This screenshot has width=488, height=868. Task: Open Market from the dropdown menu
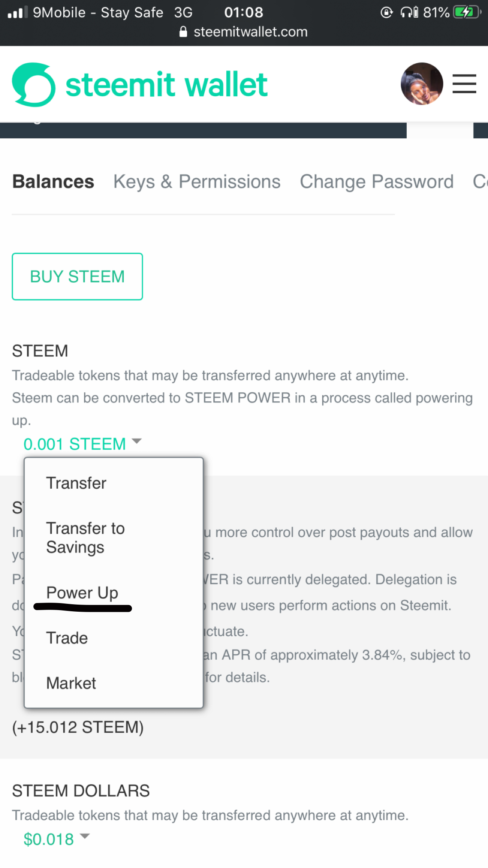point(71,683)
